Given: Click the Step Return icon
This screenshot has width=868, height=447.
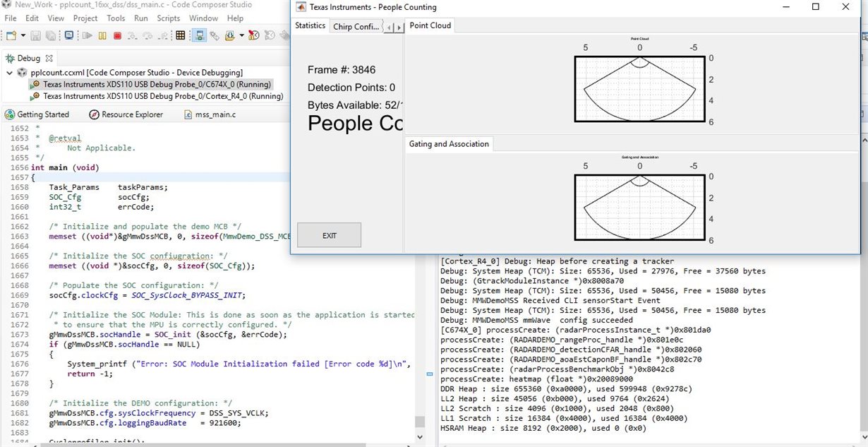Looking at the screenshot, I should pyautogui.click(x=163, y=35).
